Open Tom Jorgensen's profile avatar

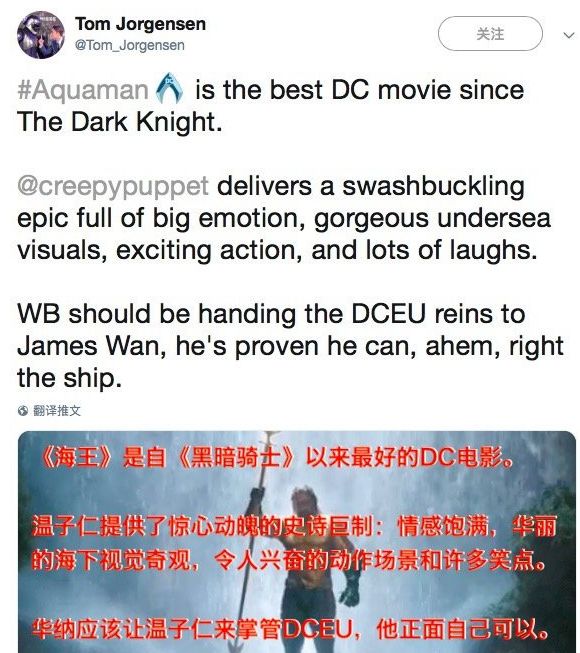click(41, 35)
